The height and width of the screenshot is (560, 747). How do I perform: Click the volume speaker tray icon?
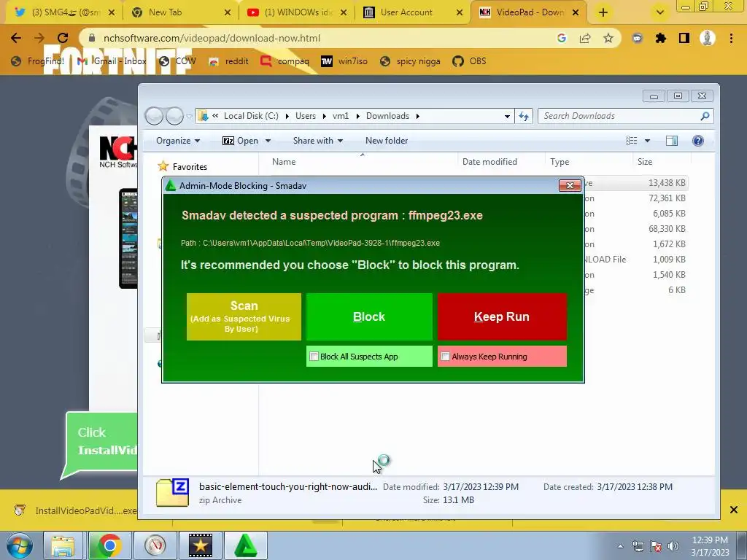[x=673, y=546]
